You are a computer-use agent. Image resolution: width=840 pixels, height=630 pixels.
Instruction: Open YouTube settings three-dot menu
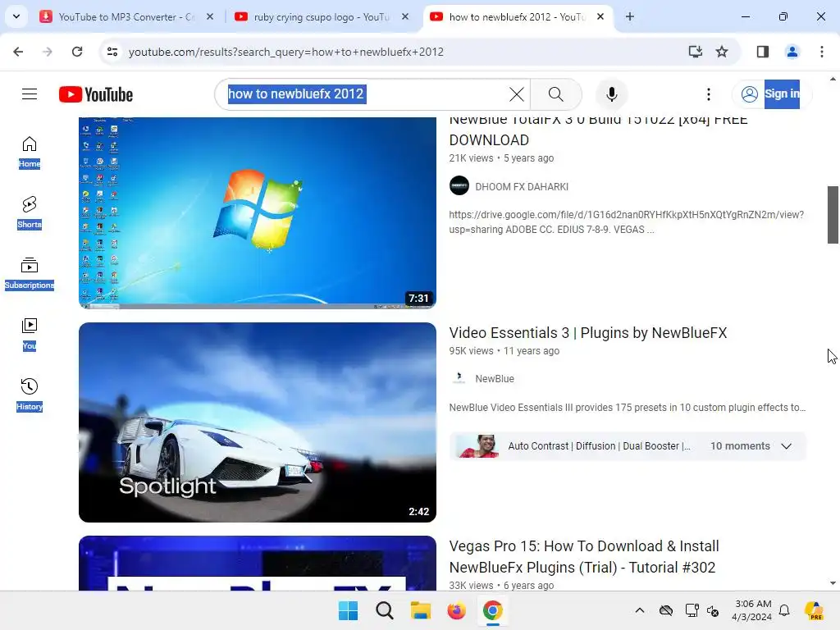[x=708, y=94]
